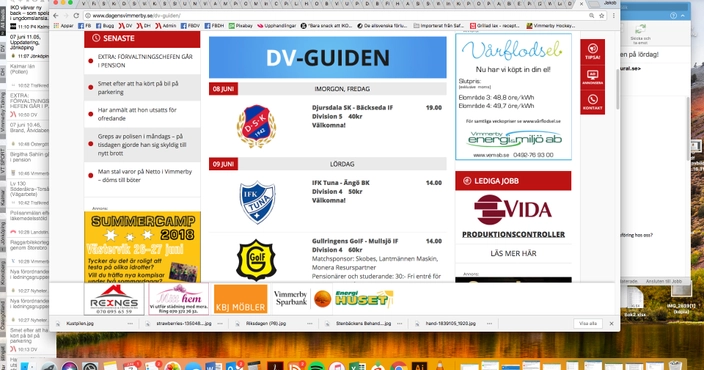Open Spotify from the dock
The height and width of the screenshot is (370, 704).
pyautogui.click(x=317, y=367)
